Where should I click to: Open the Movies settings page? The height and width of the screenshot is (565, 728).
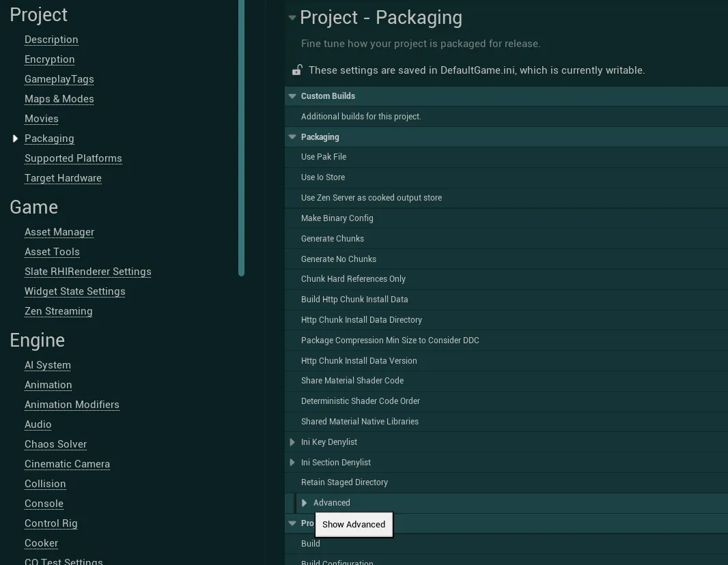pyautogui.click(x=42, y=119)
